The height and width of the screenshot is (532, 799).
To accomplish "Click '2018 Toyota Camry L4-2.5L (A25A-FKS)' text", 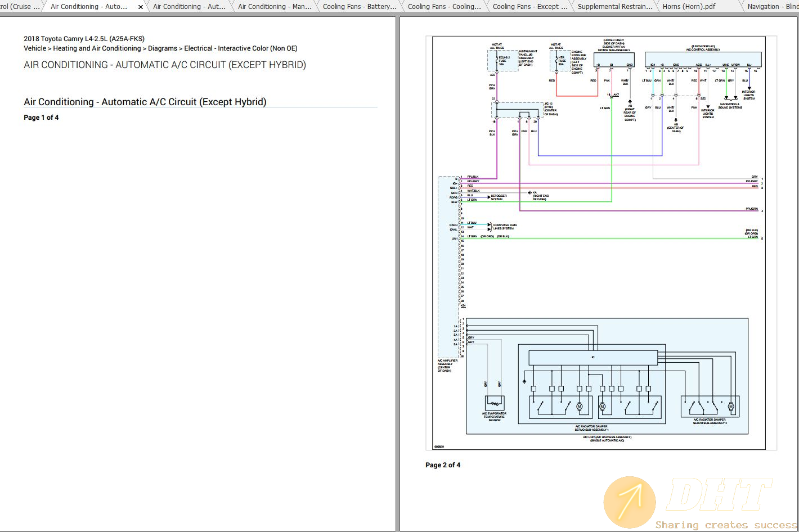I will (84, 39).
